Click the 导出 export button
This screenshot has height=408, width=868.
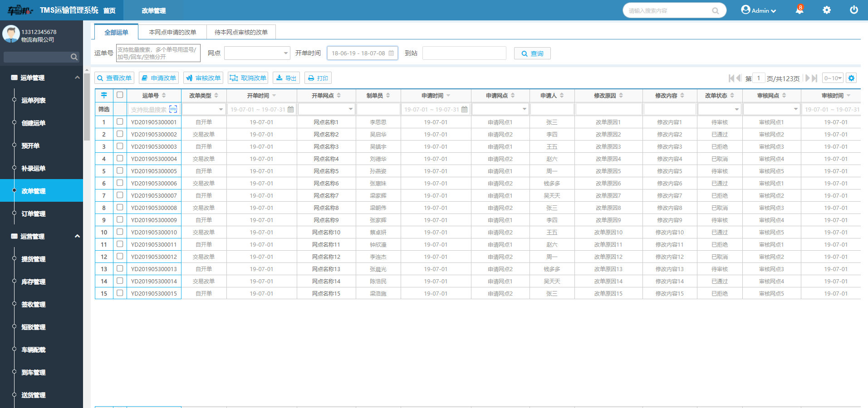[x=286, y=78]
